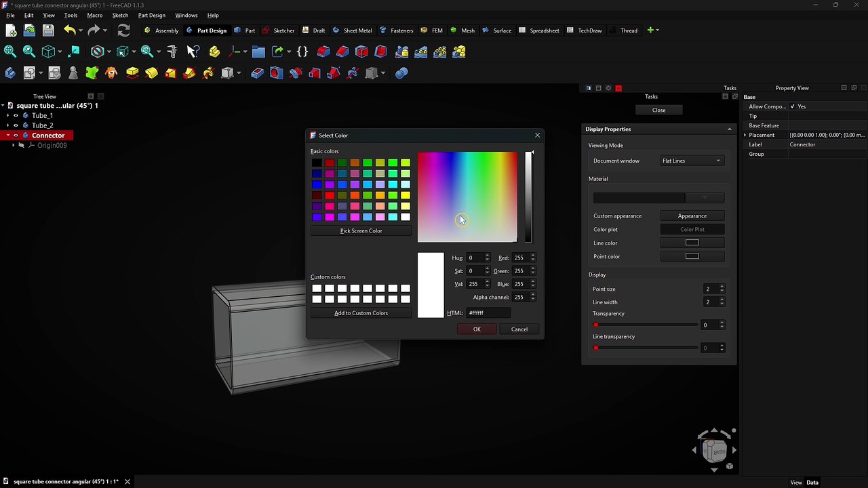Collapse the Display Properties section
The height and width of the screenshot is (488, 868).
point(730,129)
